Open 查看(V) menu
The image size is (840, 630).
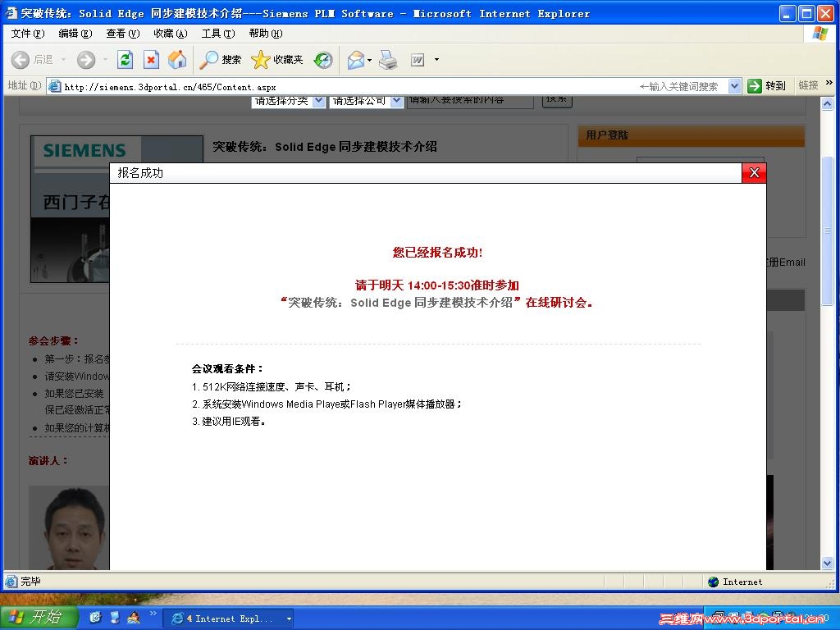(123, 33)
